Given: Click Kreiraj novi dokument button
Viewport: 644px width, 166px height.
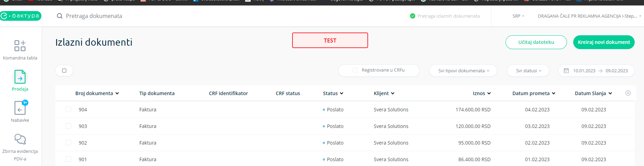Looking at the screenshot, I should pos(604,42).
